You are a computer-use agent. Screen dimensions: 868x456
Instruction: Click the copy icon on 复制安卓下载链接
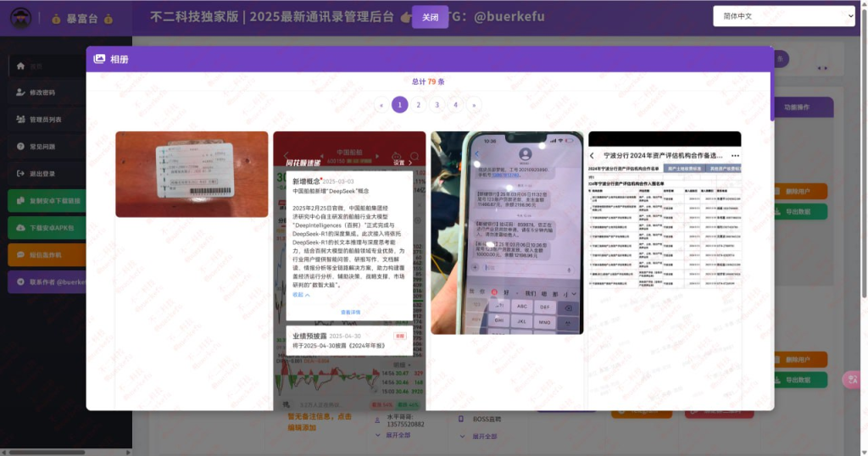20,201
